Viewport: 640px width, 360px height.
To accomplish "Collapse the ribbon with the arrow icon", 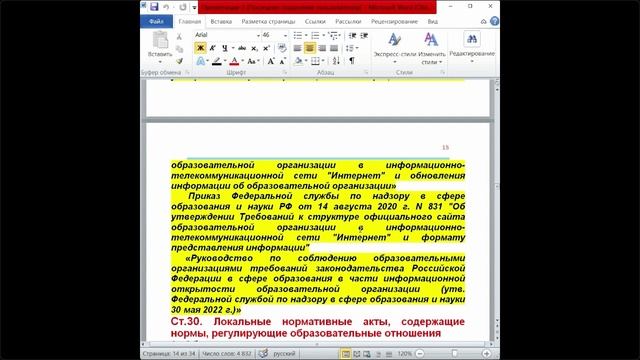I will [x=483, y=22].
